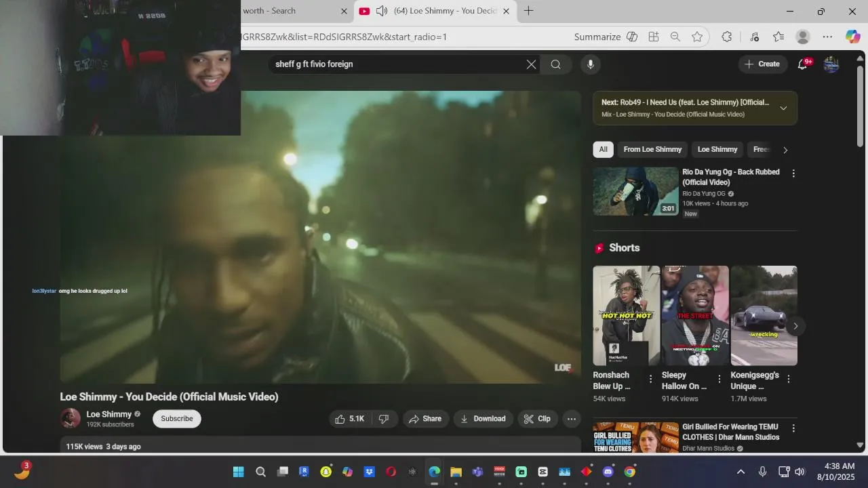The height and width of the screenshot is (488, 868).
Task: Open the Edge extensions puzzle icon
Action: (x=727, y=37)
